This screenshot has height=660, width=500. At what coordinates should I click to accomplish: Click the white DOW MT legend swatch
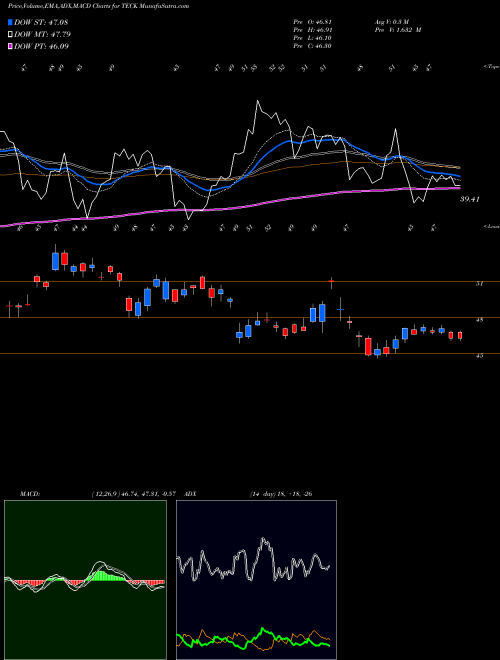(x=10, y=34)
